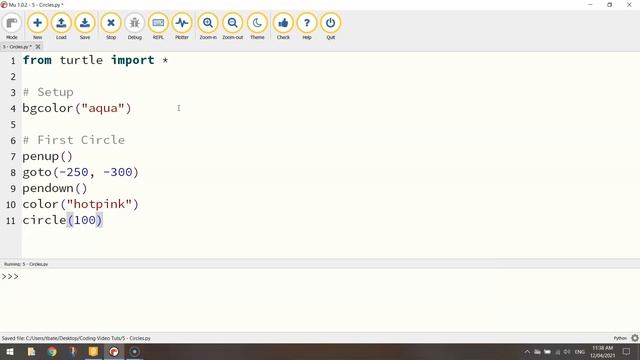Switch to Mu editor taskbar icon
Image resolution: width=640 pixels, height=360 pixels.
[114, 351]
